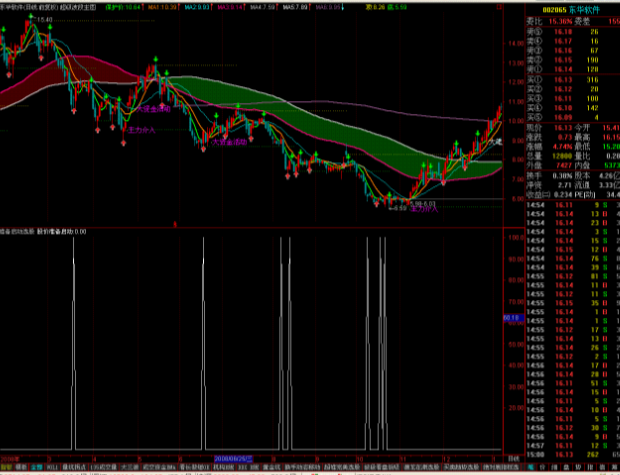The width and height of the screenshot is (620, 475).
Task: Click the 14.00 price axis label
Action: coord(514,44)
